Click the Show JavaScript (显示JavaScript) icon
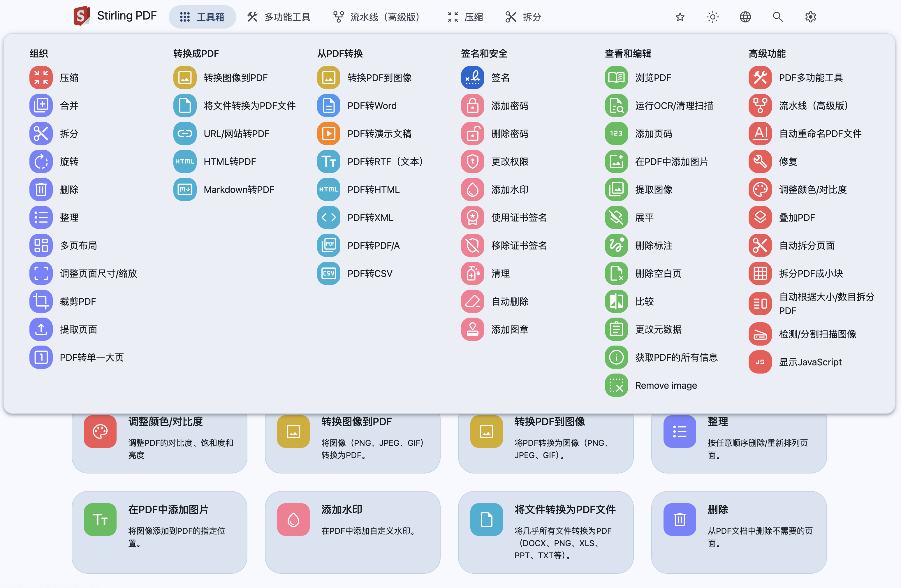Image resolution: width=901 pixels, height=588 pixels. (760, 362)
